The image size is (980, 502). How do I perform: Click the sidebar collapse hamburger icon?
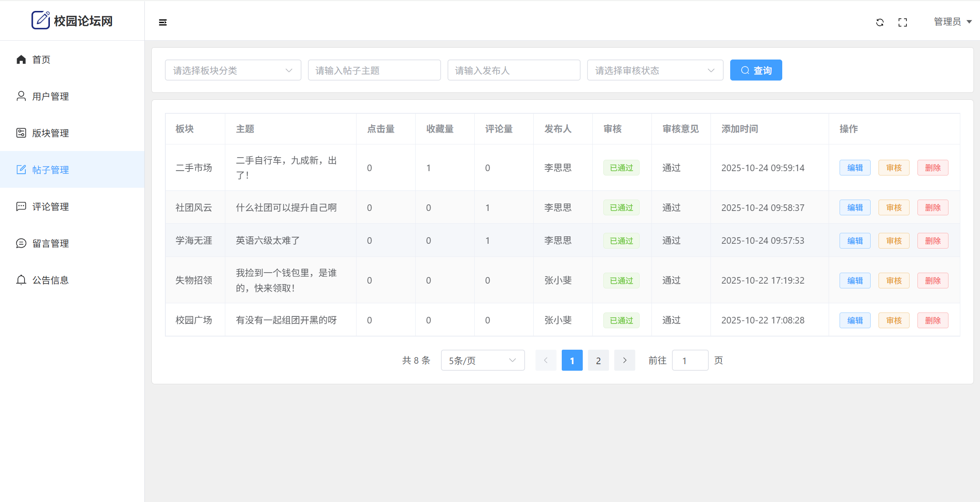pyautogui.click(x=163, y=22)
